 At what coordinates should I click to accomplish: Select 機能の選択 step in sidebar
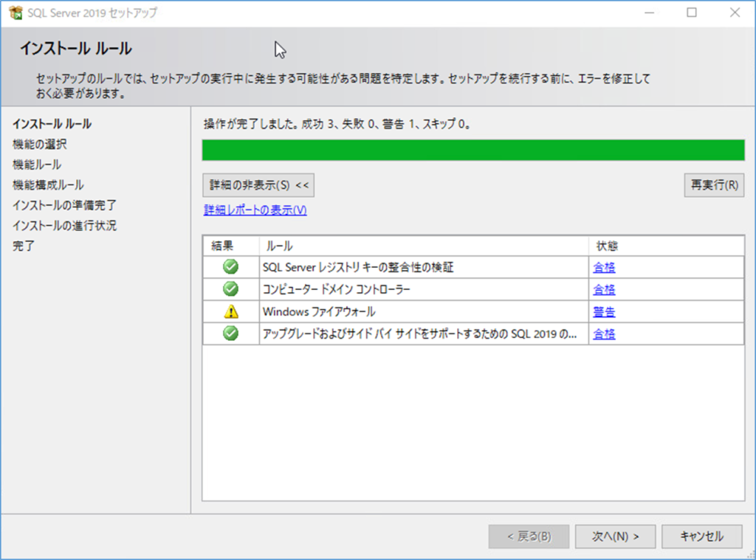pyautogui.click(x=40, y=144)
